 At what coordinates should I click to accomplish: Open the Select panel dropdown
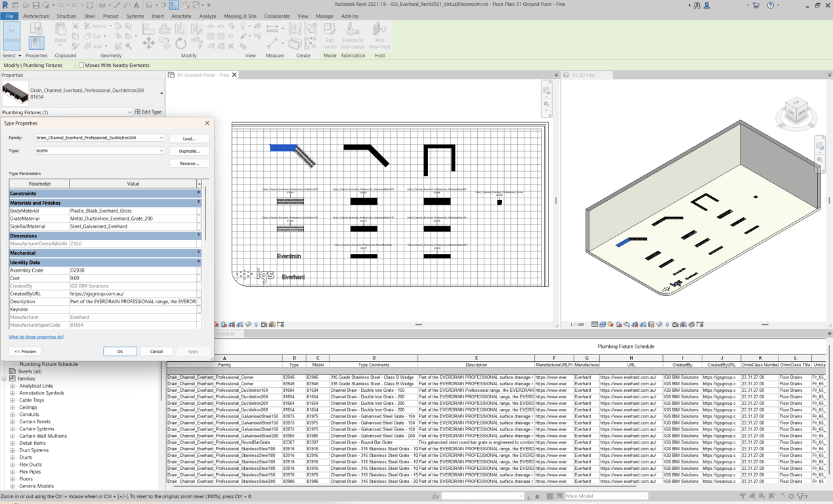point(11,56)
